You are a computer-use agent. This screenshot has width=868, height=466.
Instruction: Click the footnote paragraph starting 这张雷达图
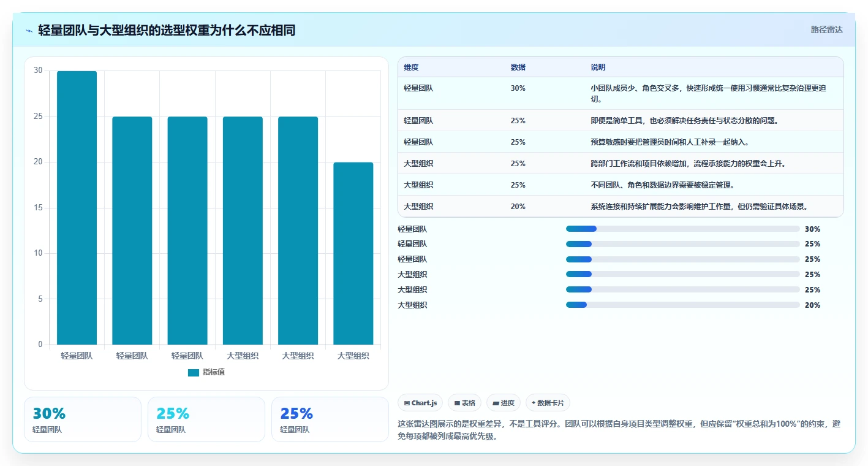point(619,430)
